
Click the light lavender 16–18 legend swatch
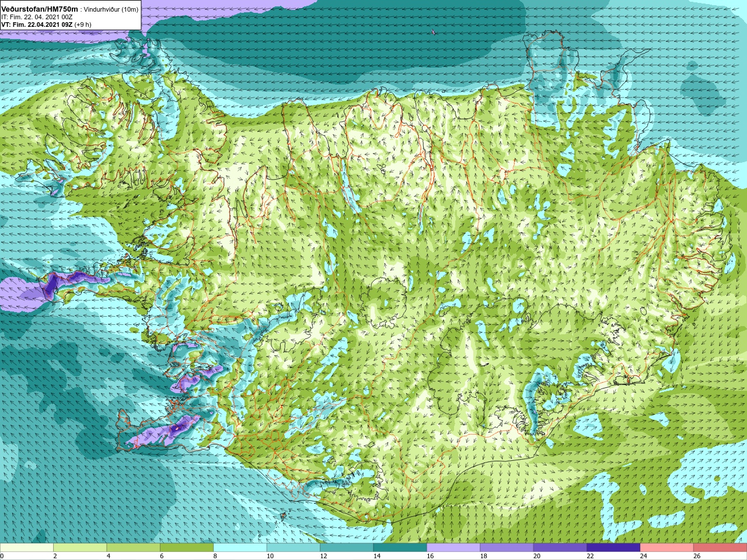click(453, 548)
